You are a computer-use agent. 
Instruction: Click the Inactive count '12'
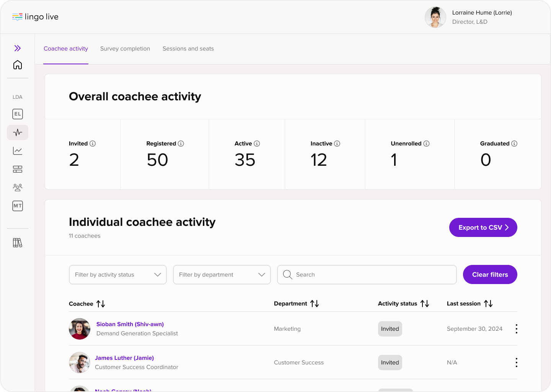(319, 160)
